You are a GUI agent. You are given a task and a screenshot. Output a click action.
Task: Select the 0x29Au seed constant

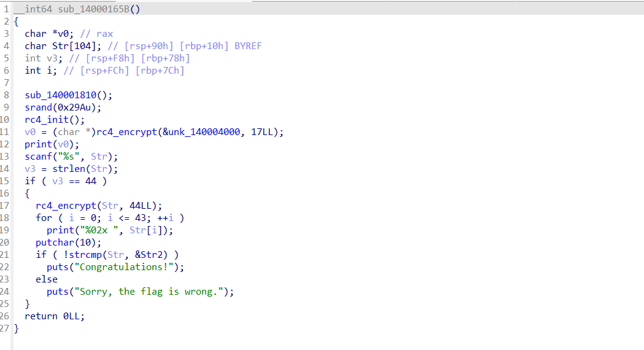point(77,107)
